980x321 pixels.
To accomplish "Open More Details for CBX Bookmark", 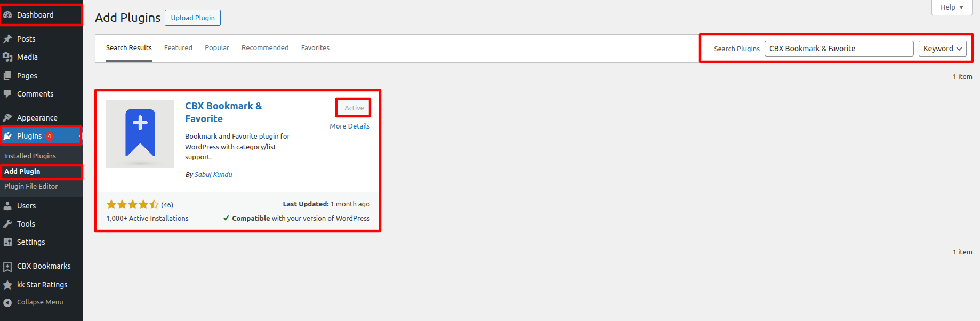I will click(x=349, y=126).
